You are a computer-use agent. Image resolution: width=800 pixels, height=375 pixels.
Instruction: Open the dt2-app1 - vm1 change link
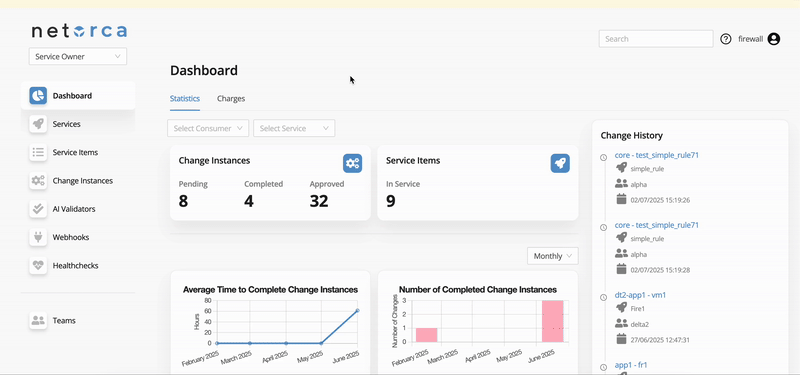(640, 295)
